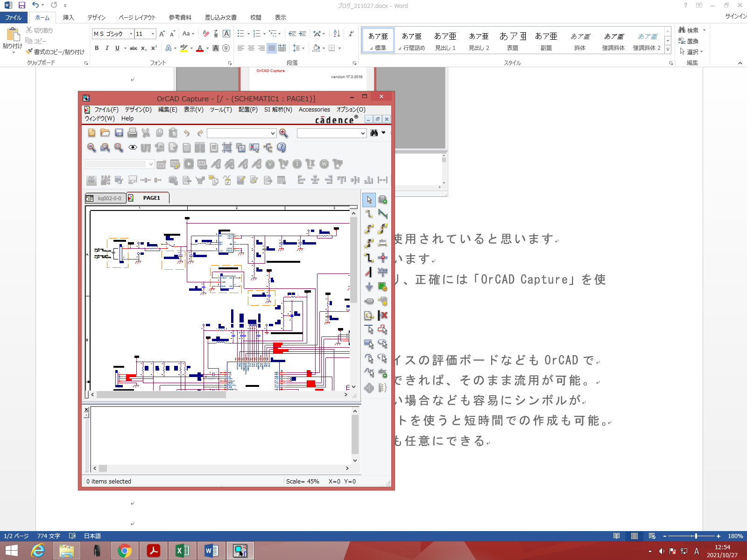Save the OrCAD design with floppy icon

pyautogui.click(x=119, y=133)
